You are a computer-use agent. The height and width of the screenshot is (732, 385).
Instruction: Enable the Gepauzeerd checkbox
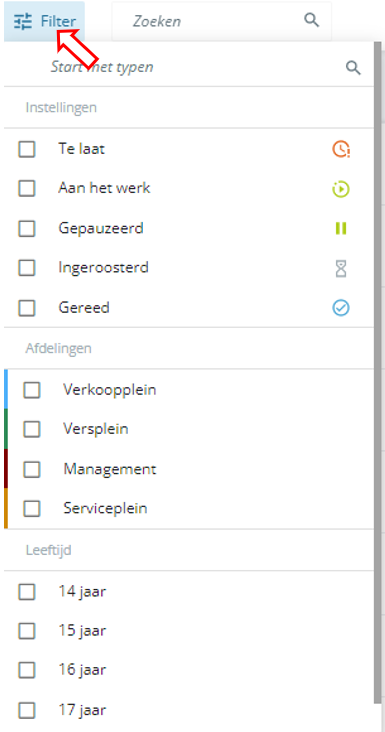27,229
